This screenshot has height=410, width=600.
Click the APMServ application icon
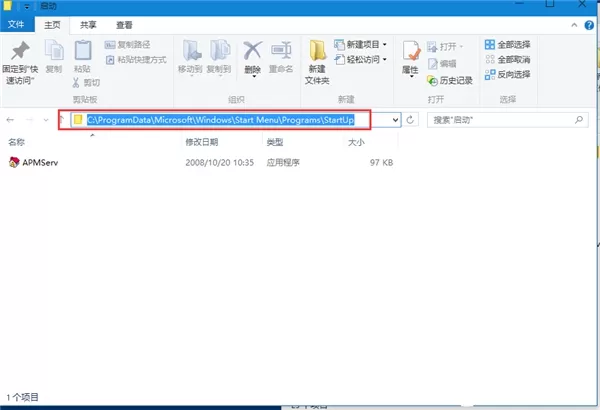tap(14, 162)
